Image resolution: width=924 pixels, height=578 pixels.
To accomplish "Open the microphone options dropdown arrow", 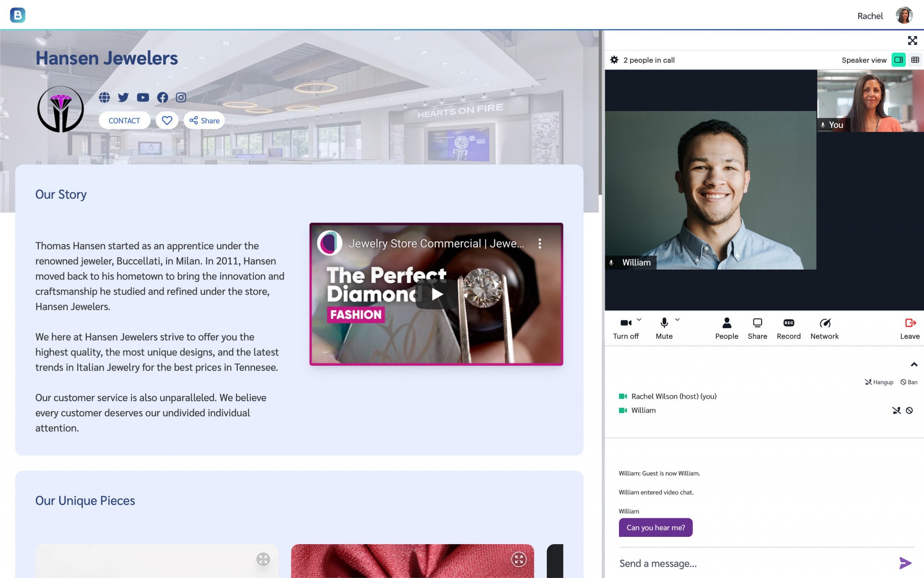I will pyautogui.click(x=677, y=320).
